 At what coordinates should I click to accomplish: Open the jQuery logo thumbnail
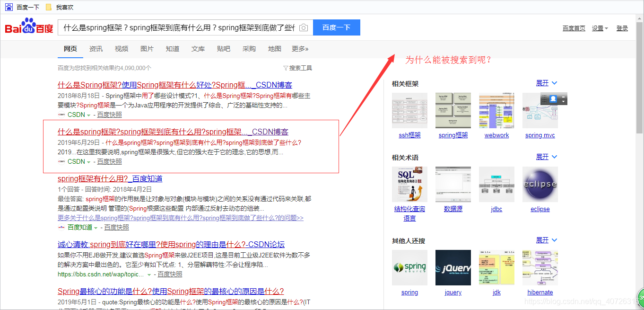tap(453, 267)
